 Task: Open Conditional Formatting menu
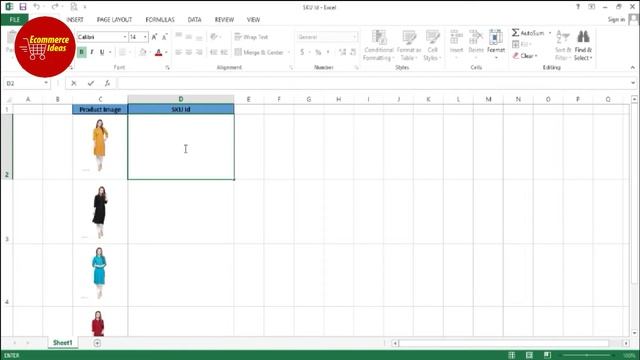(379, 46)
